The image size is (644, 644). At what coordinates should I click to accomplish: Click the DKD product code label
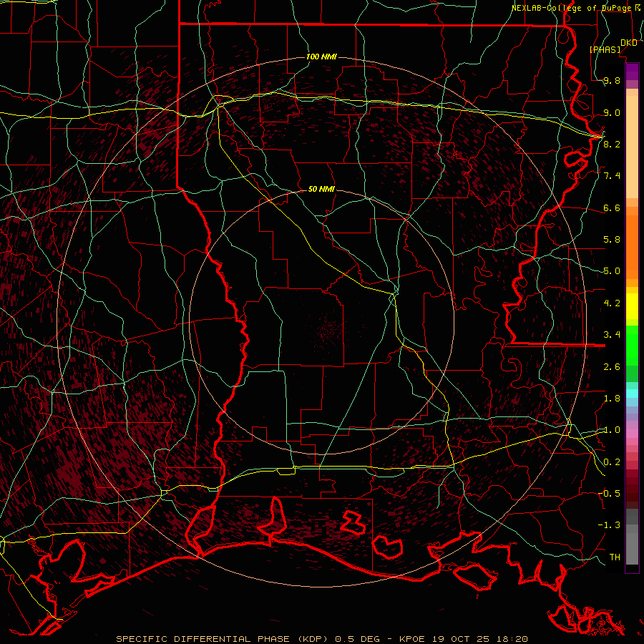(x=628, y=43)
